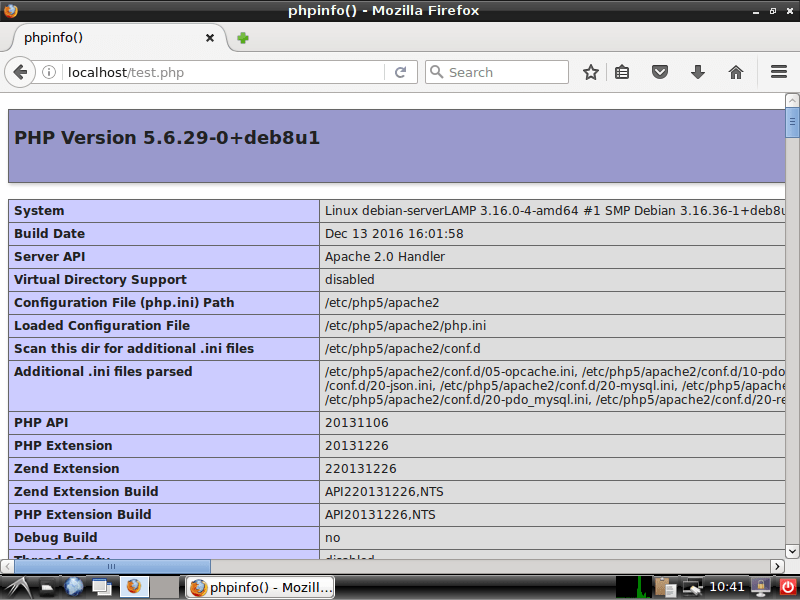
Task: Click the Back navigation arrow
Action: 20,71
